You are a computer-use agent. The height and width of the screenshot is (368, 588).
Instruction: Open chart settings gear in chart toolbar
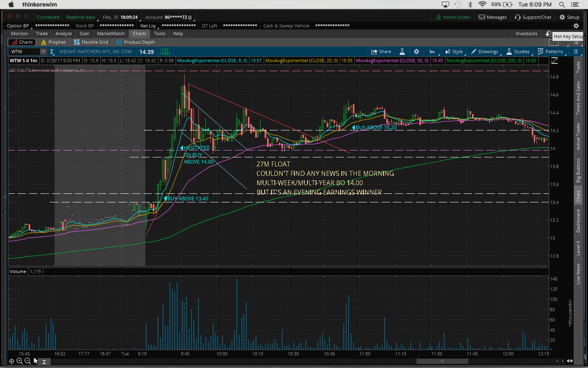[x=416, y=52]
